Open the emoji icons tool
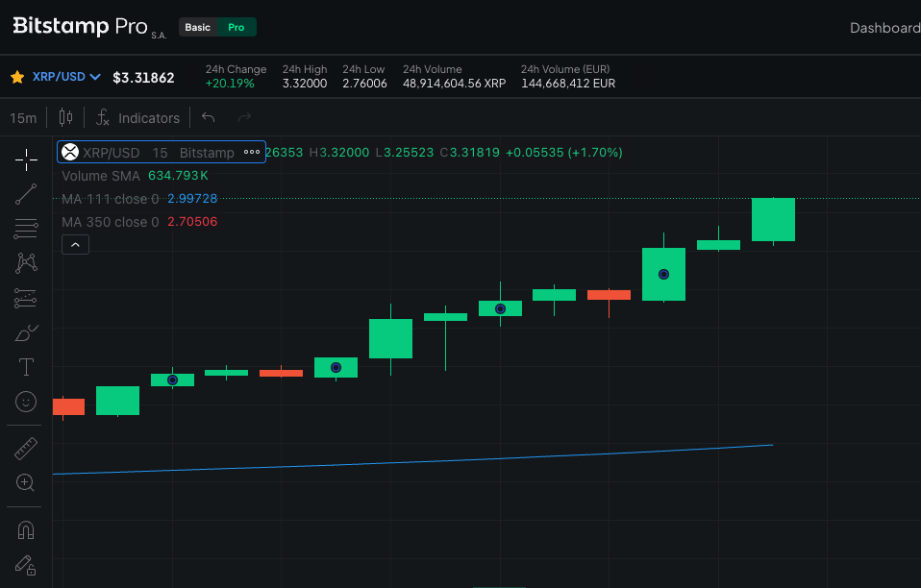 (26, 402)
